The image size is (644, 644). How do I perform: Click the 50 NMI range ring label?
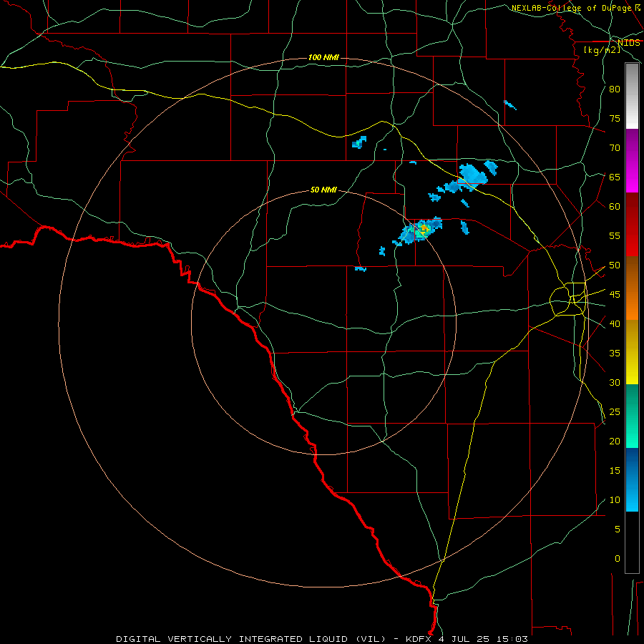coord(323,190)
